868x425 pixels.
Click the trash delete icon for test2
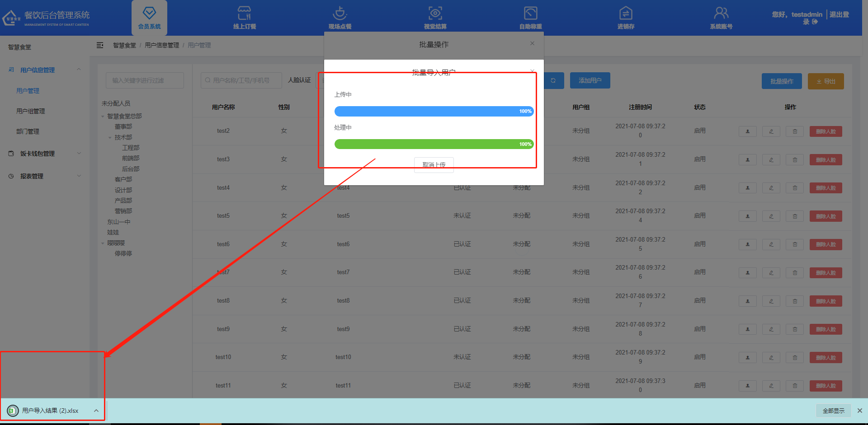[795, 131]
